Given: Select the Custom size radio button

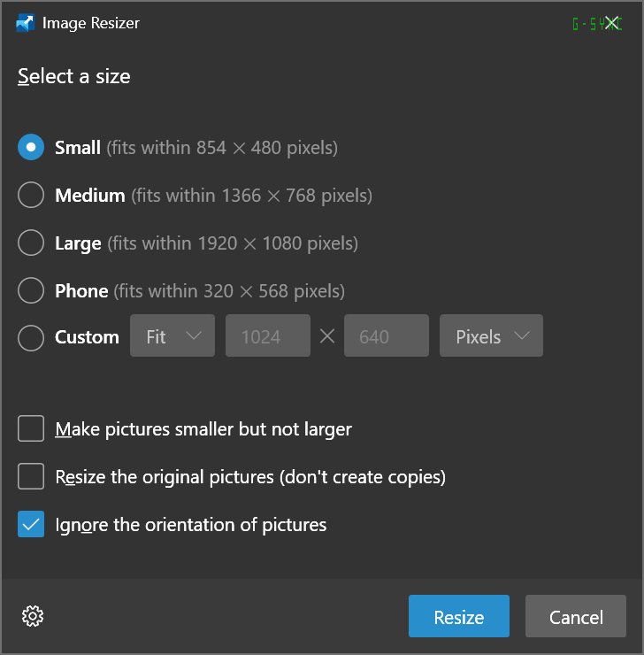Looking at the screenshot, I should (x=31, y=337).
